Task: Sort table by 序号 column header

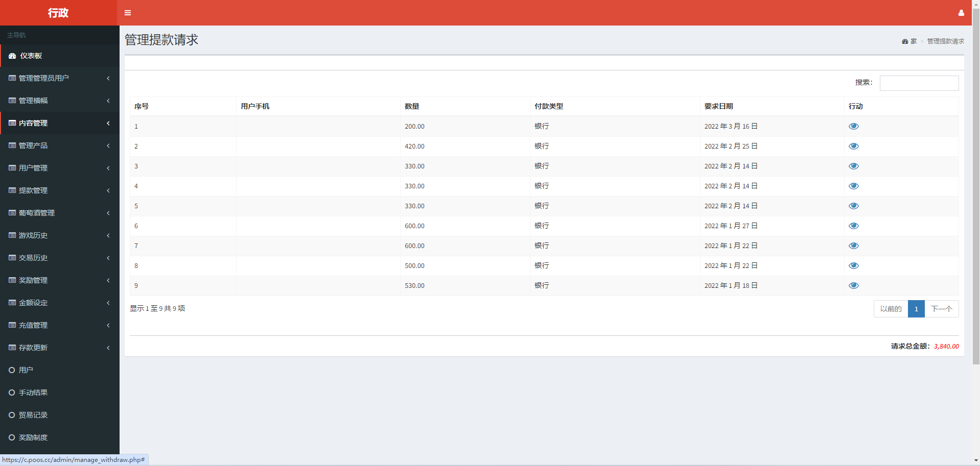Action: 183,106
